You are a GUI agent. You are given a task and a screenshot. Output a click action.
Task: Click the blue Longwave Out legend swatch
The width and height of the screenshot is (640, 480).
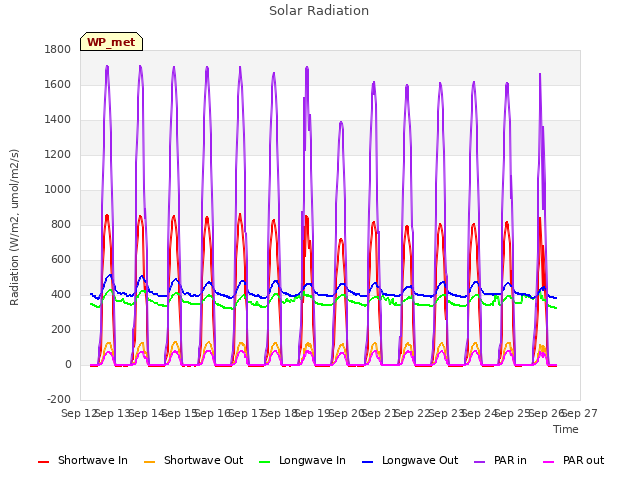[368, 462]
